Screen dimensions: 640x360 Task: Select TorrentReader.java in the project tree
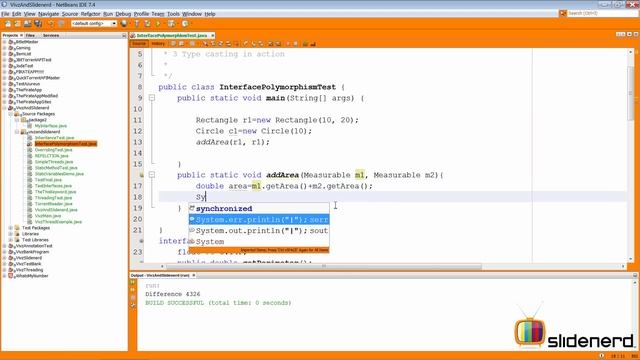click(53, 204)
